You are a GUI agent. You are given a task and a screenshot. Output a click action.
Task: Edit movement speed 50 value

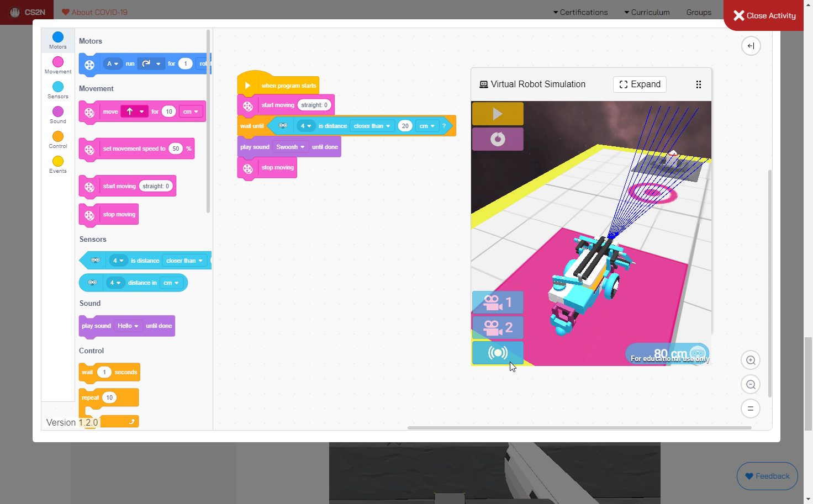click(176, 148)
